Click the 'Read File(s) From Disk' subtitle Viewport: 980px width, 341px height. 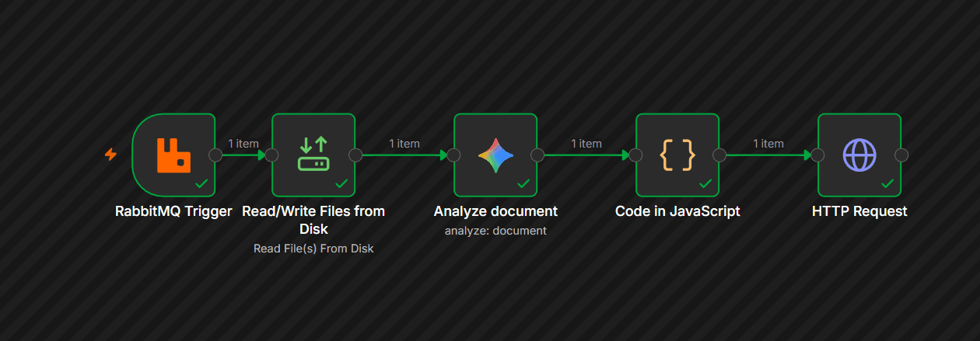[313, 249]
